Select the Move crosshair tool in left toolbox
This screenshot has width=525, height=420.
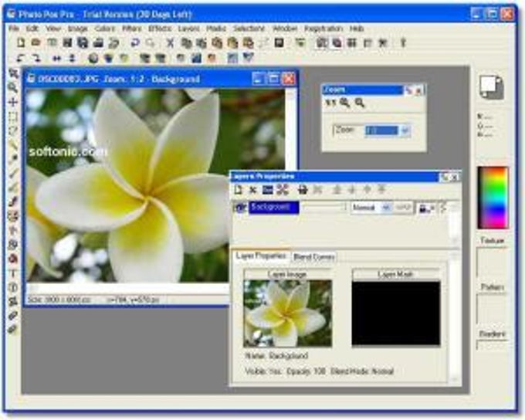point(12,102)
